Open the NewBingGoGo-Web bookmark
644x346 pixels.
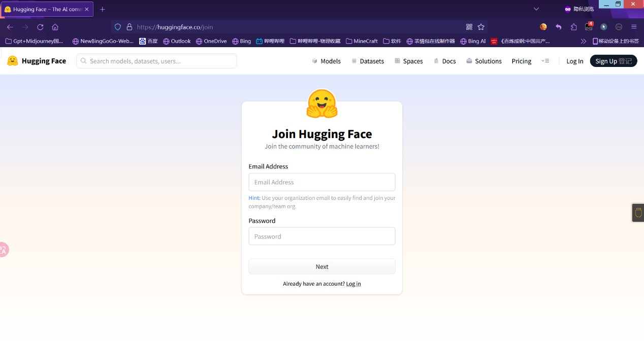coord(103,41)
